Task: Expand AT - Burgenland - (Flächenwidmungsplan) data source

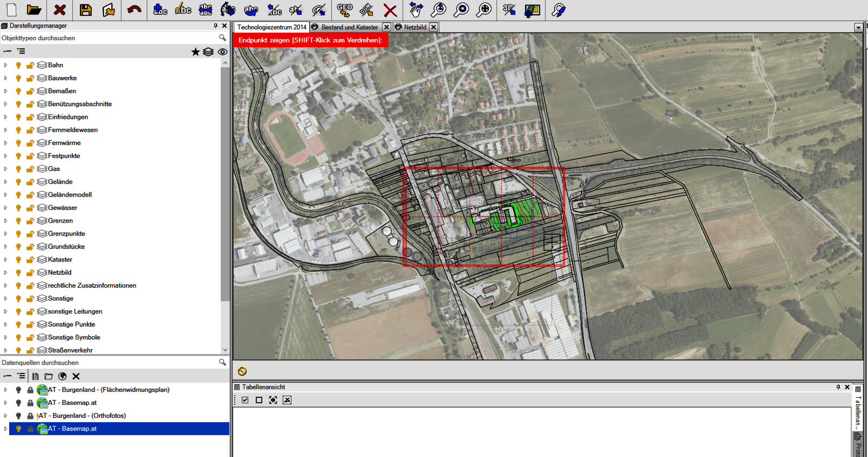Action: (6, 390)
